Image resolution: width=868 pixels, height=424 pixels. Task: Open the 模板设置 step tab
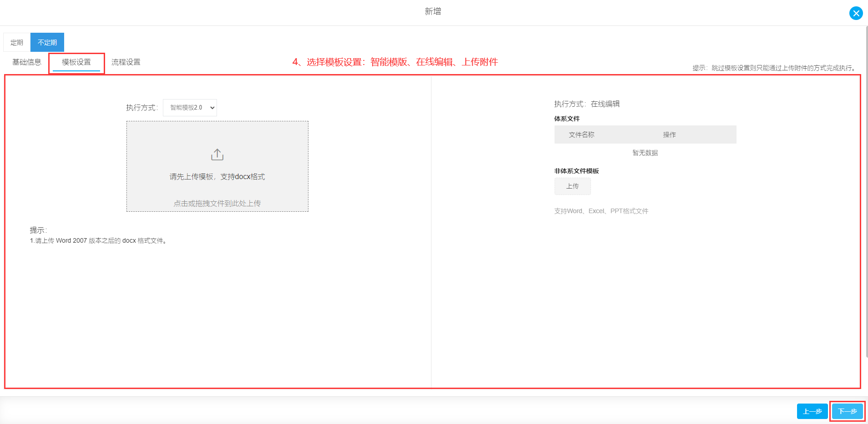tap(76, 62)
